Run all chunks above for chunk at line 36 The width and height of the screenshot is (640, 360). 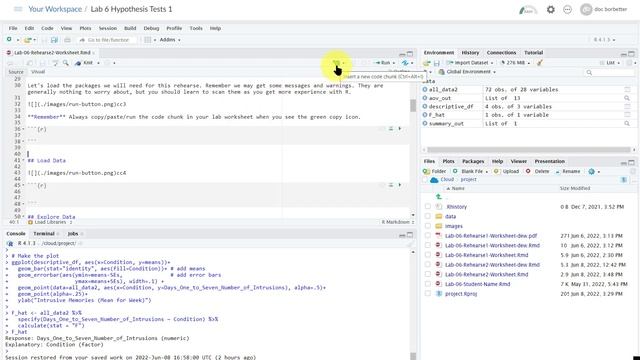pos(391,129)
